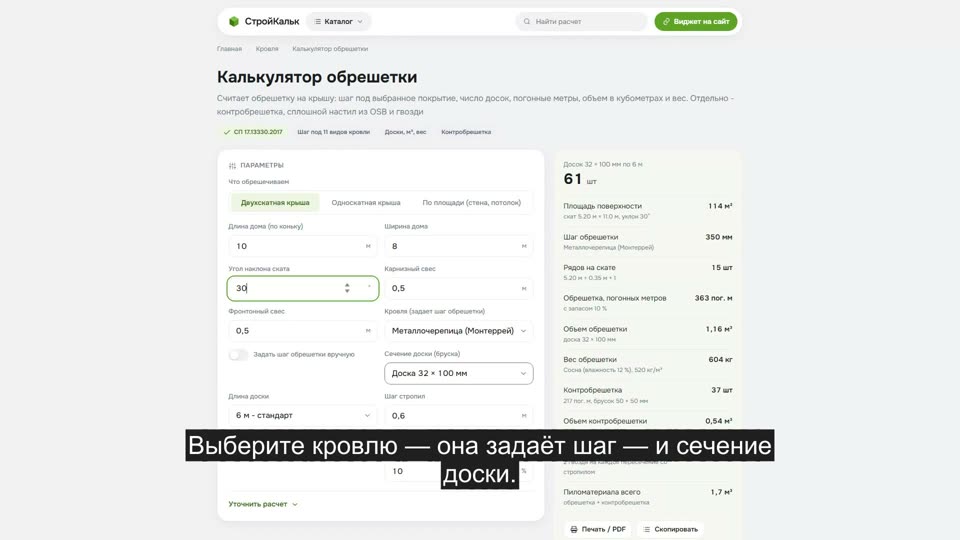Click the Объем обрешетки 1,16 м³ value
The image size is (960, 540).
(x=719, y=329)
